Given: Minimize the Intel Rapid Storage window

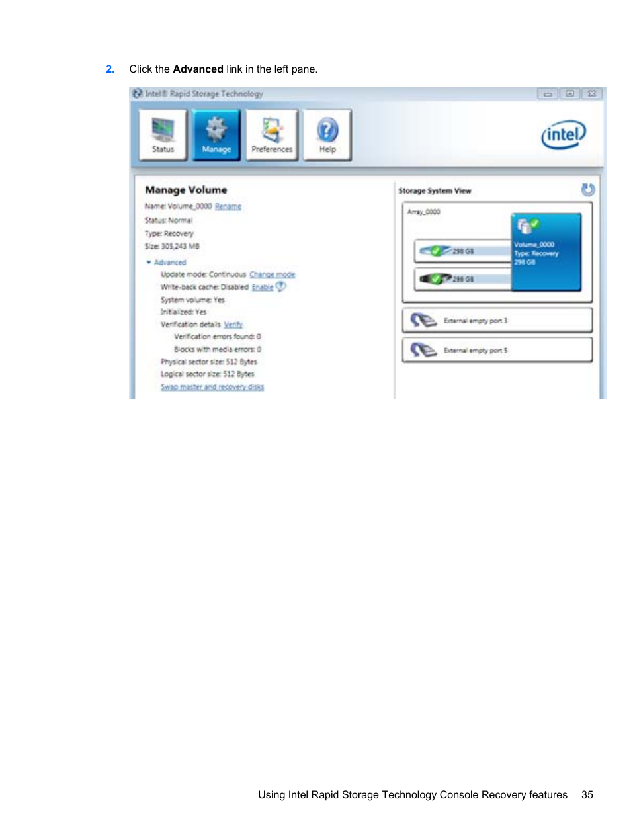Looking at the screenshot, I should [547, 93].
